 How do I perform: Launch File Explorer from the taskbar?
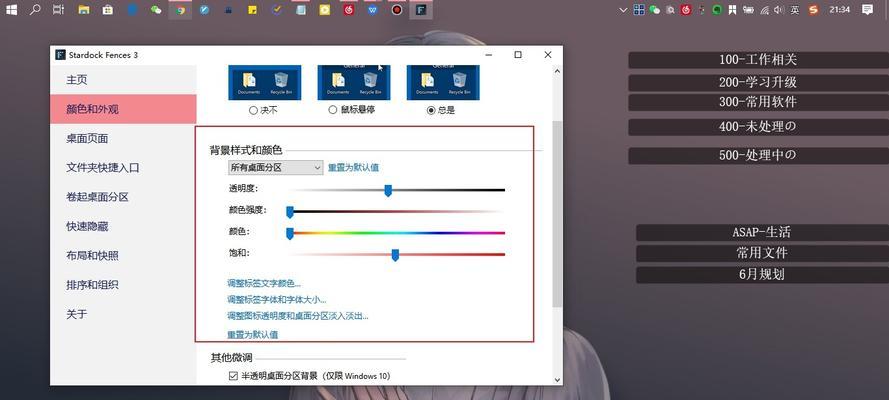coord(83,10)
